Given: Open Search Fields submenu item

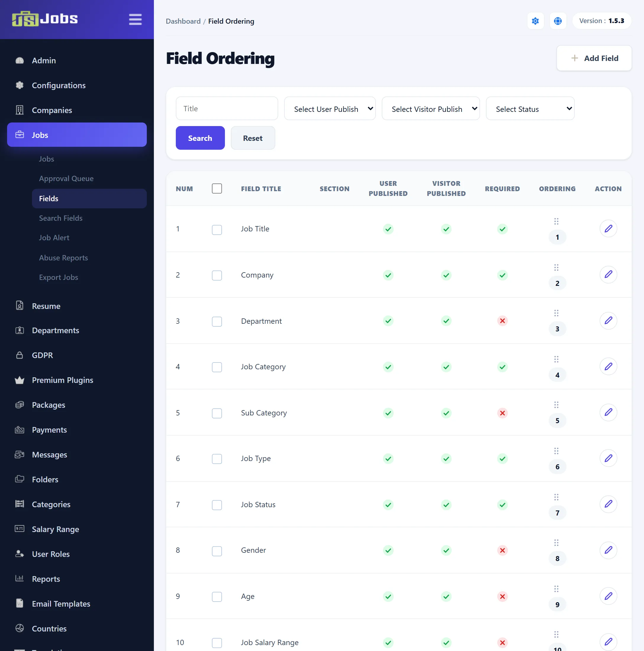Looking at the screenshot, I should click(x=61, y=218).
